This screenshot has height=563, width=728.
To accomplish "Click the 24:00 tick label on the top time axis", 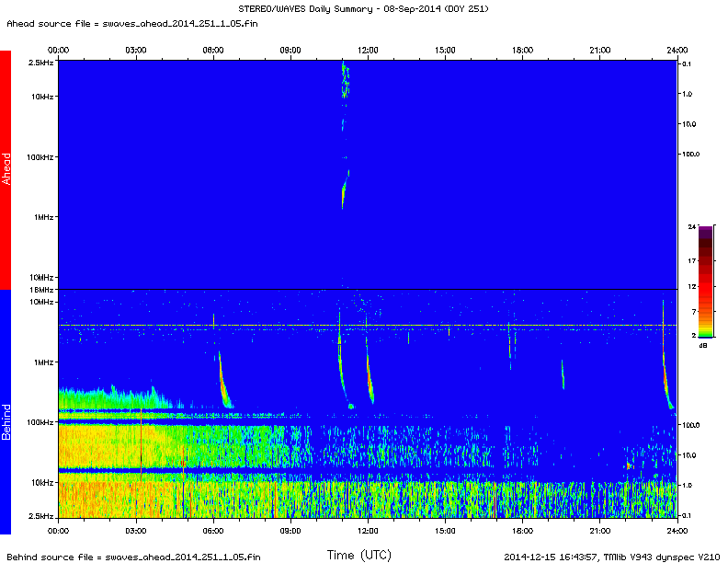I will click(677, 51).
